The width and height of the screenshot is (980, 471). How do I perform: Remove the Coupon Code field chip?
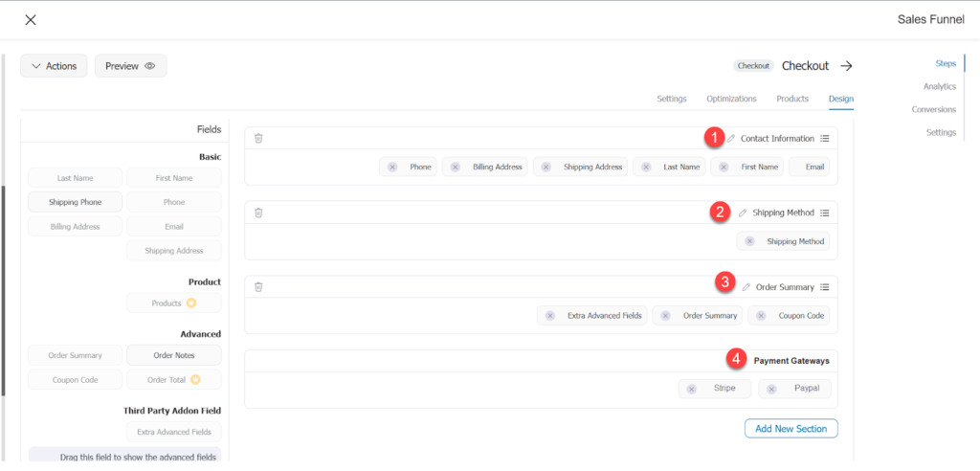pyautogui.click(x=761, y=316)
